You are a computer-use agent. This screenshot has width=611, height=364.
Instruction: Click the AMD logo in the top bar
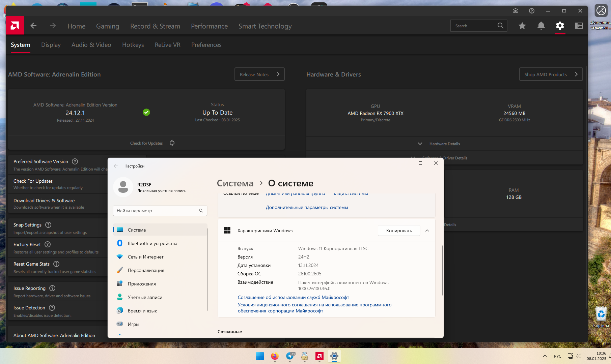click(15, 26)
